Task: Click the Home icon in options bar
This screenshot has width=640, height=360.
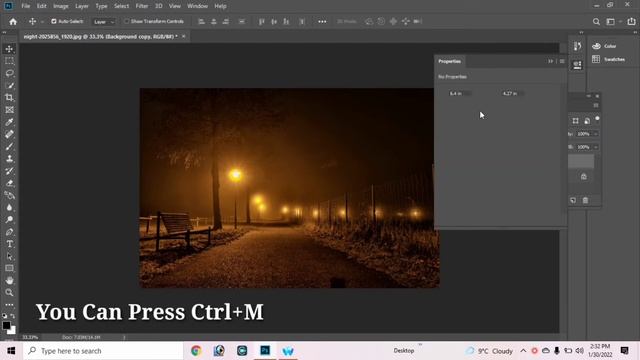Action: coord(13,22)
